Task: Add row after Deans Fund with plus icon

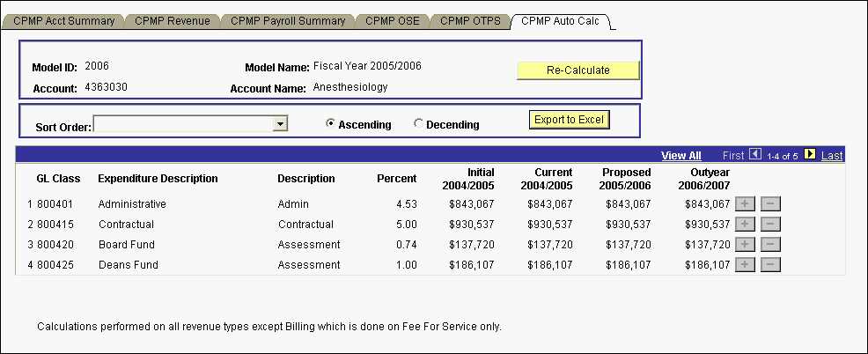Action: tap(745, 265)
